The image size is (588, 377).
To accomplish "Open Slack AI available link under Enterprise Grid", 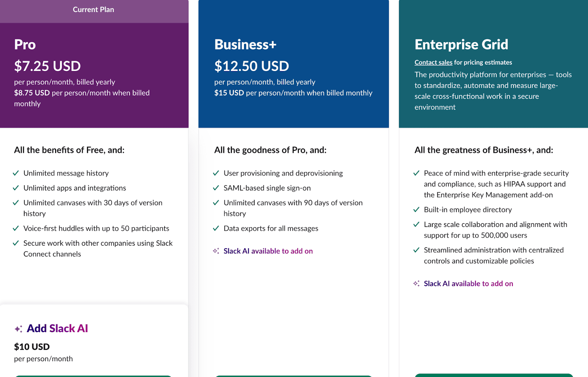I will (469, 284).
